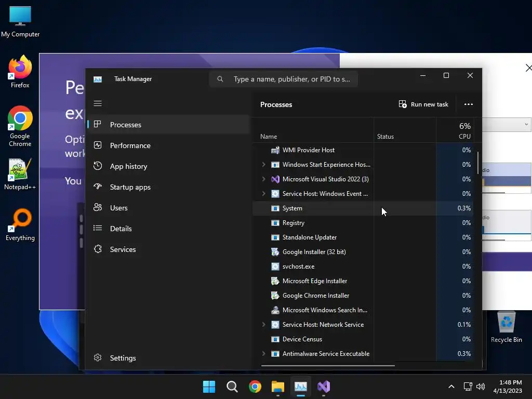Open the Services page
This screenshot has height=399, width=532.
[169, 249]
